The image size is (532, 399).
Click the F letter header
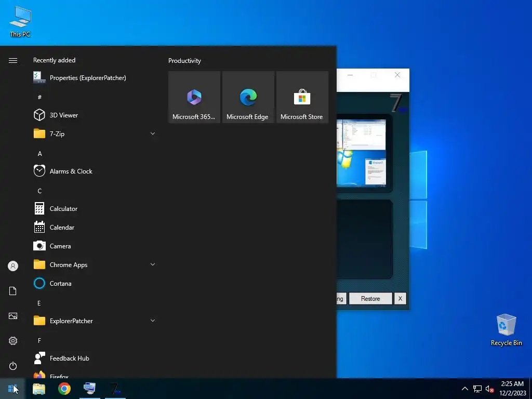39,340
